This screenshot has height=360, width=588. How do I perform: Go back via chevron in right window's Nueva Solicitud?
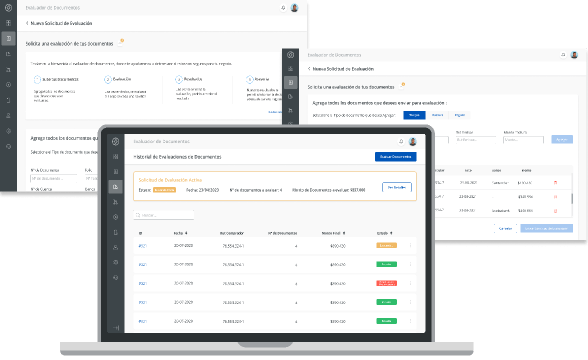point(309,69)
